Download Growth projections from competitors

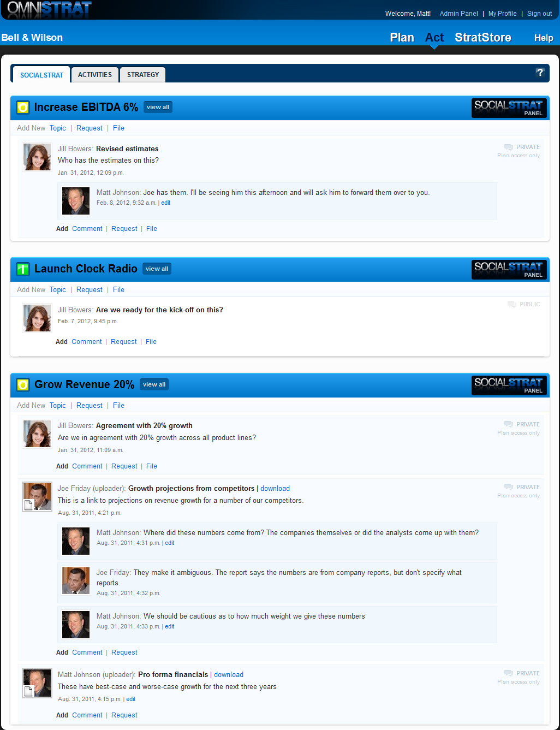click(275, 489)
